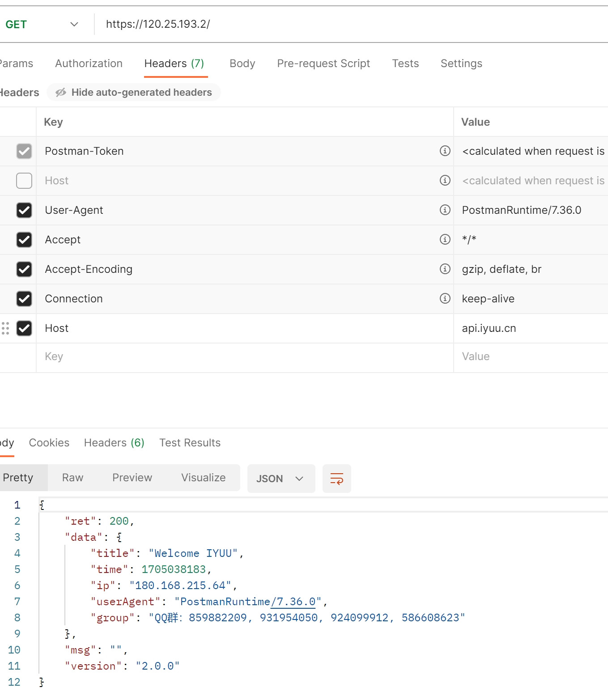The image size is (608, 700).
Task: Click the info icon on Accept row
Action: point(445,239)
